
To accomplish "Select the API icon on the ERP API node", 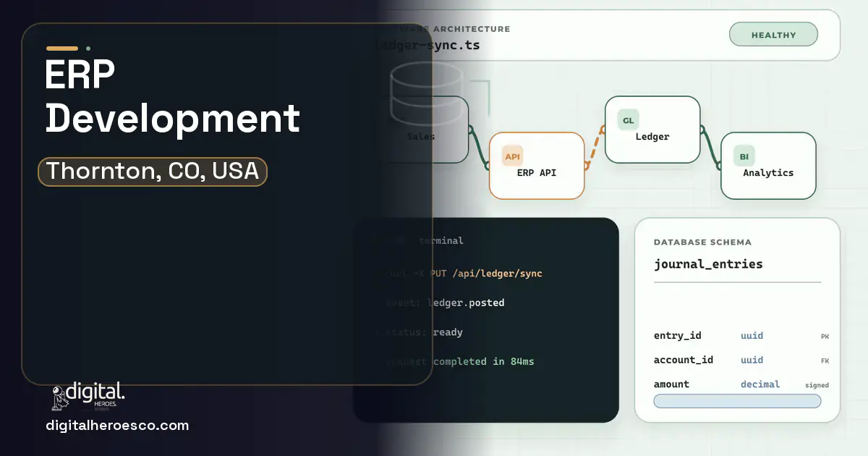I will click(512, 156).
